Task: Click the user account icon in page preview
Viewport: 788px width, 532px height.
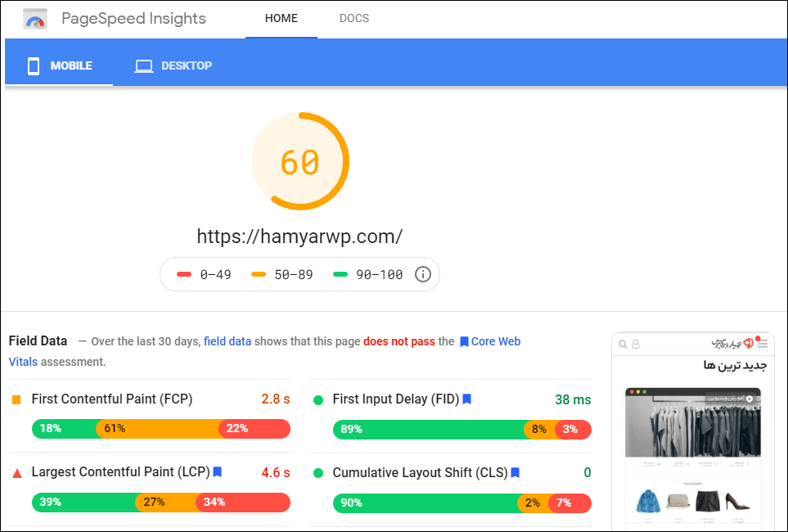Action: pyautogui.click(x=636, y=344)
